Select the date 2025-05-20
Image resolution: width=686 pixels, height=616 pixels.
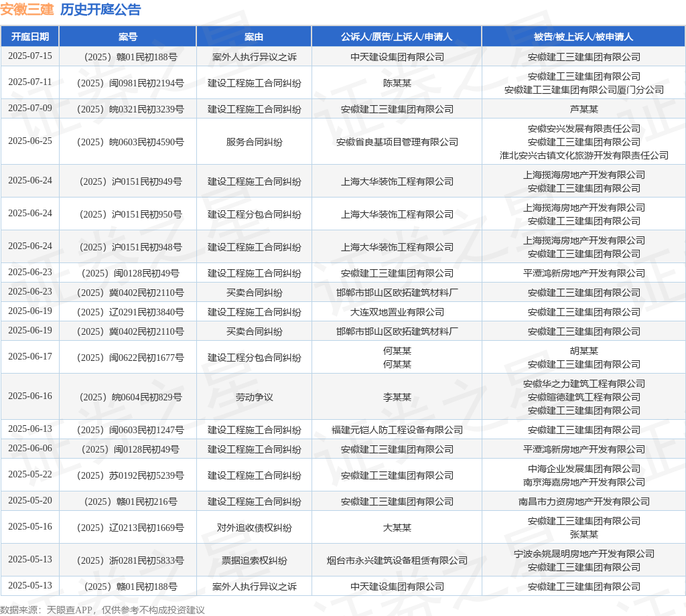(29, 501)
